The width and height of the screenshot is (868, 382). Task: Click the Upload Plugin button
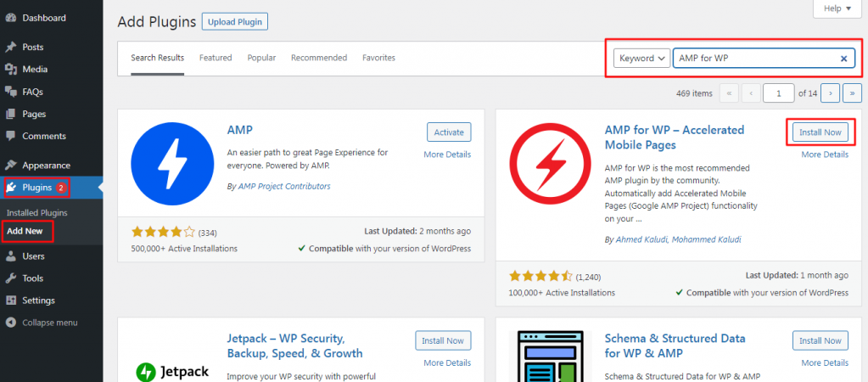coord(235,21)
